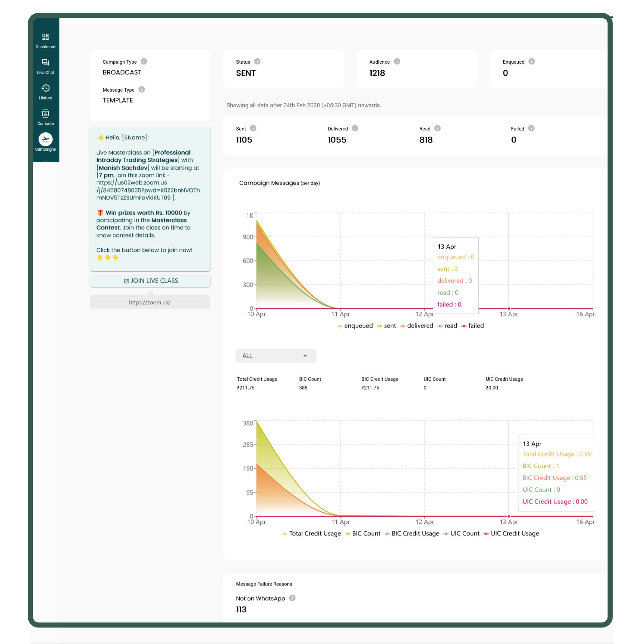
Task: Toggle the enqueued series in the chart legend
Action: 355,326
